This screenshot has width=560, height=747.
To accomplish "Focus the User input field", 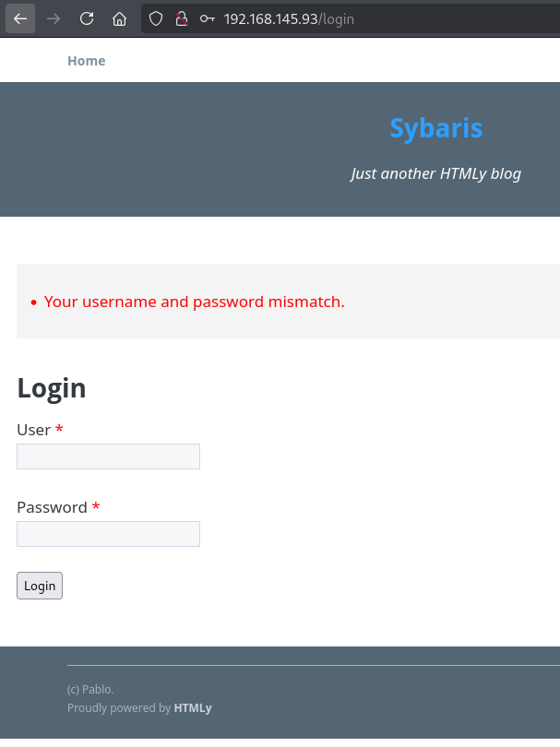I will (108, 456).
